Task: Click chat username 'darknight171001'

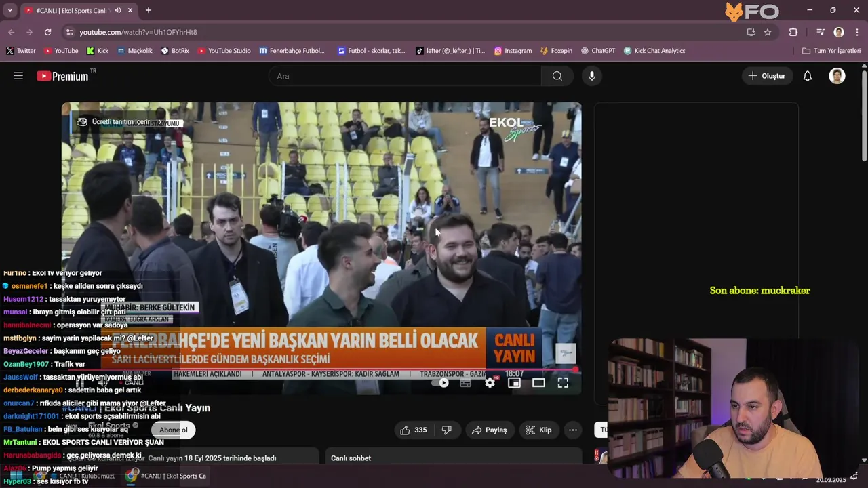Action: tap(31, 416)
